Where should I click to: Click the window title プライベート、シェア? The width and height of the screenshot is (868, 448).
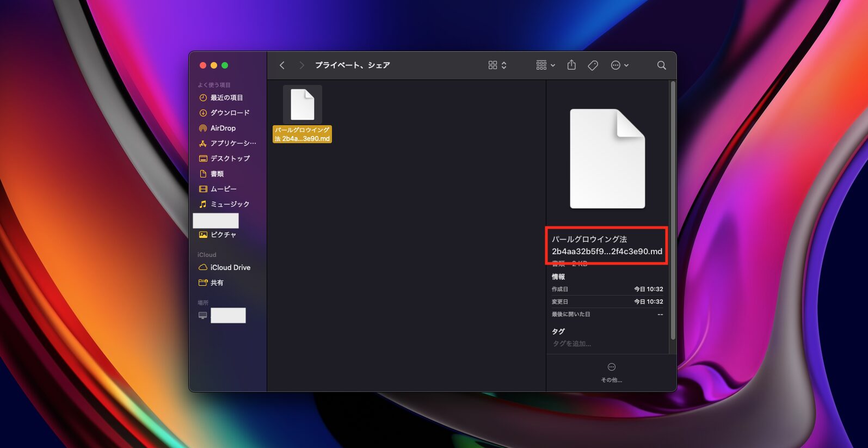(353, 65)
